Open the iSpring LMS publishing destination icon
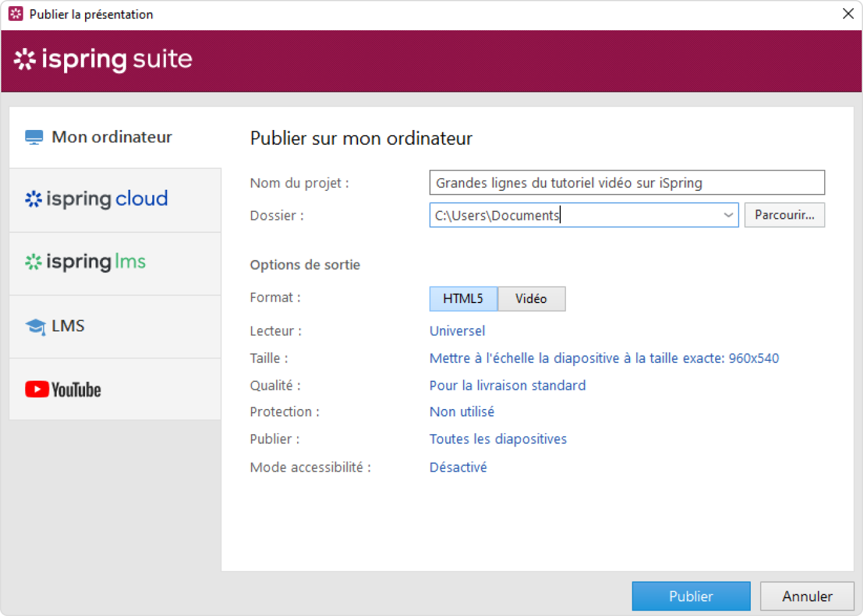The width and height of the screenshot is (863, 616). 33,262
